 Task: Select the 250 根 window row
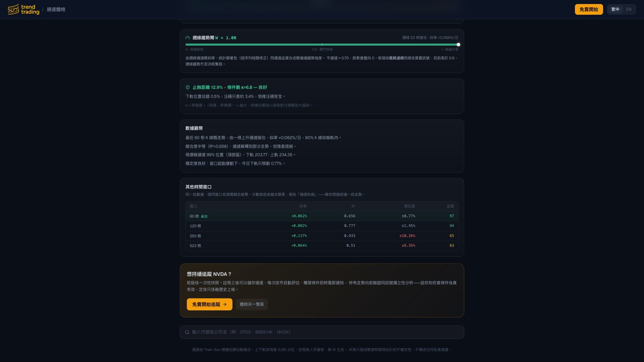322,236
